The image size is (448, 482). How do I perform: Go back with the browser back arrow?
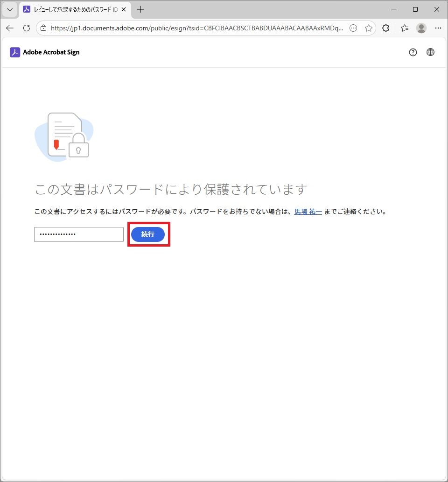(x=10, y=28)
